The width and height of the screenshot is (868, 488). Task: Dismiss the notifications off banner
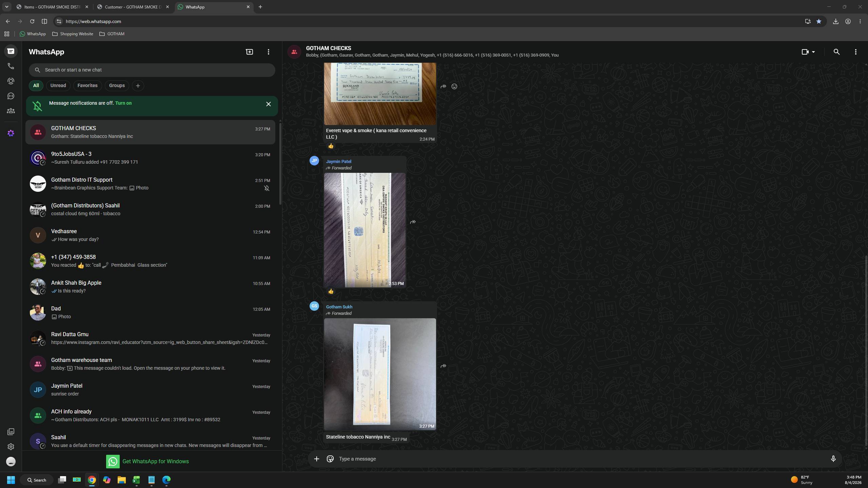point(269,104)
